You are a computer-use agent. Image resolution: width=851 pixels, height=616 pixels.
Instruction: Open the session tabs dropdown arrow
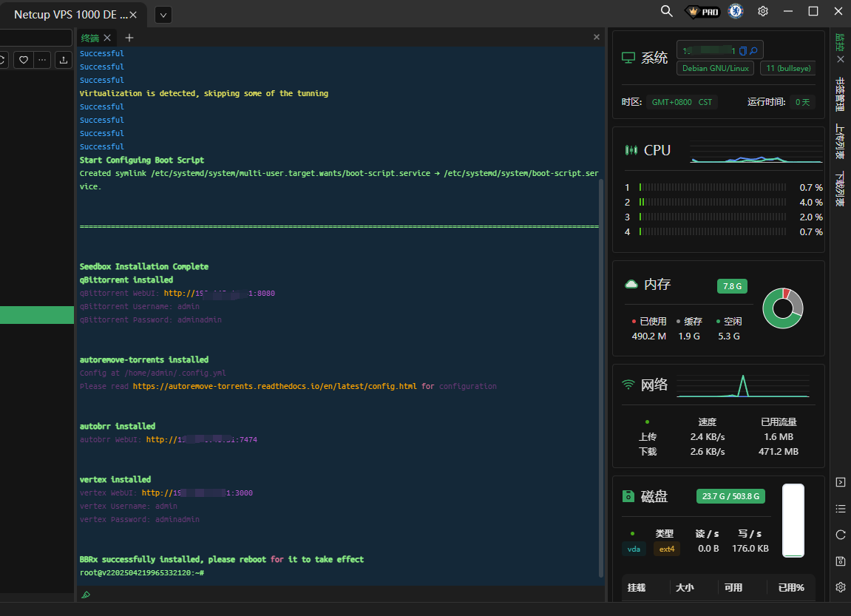[164, 14]
